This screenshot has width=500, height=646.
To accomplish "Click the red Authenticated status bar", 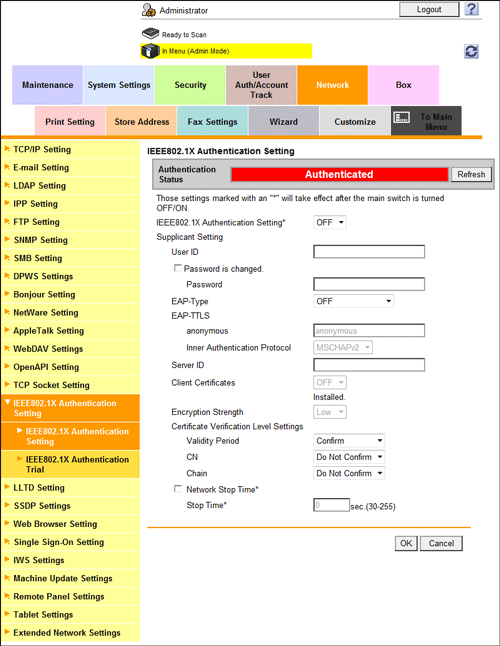I will pos(339,174).
